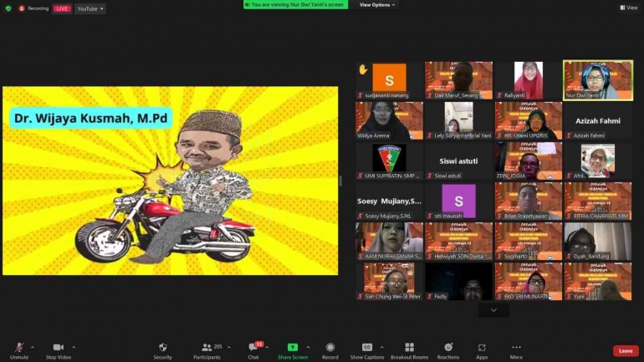Select the HR. Utami UPGRIS video tile
This screenshot has height=362, width=644.
[529, 120]
